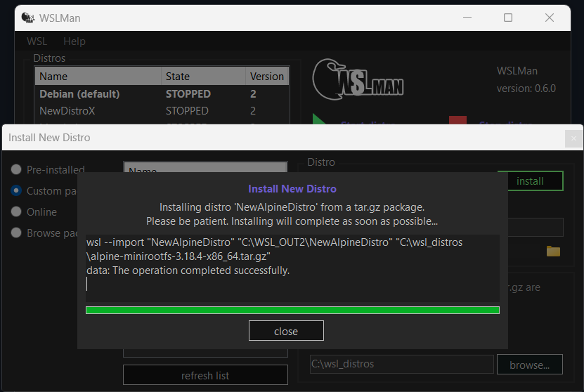Open the yellow folder icon in Distro panel
584x392 pixels.
pyautogui.click(x=553, y=251)
